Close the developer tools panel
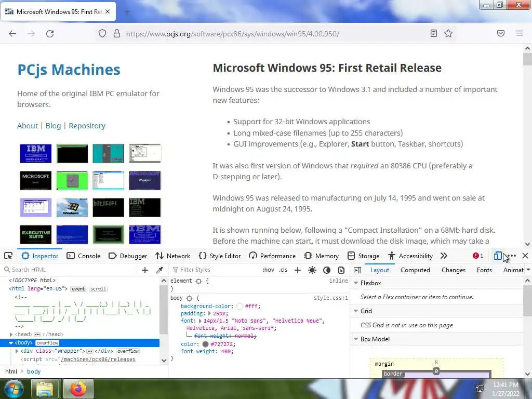This screenshot has width=532, height=399. [x=525, y=256]
